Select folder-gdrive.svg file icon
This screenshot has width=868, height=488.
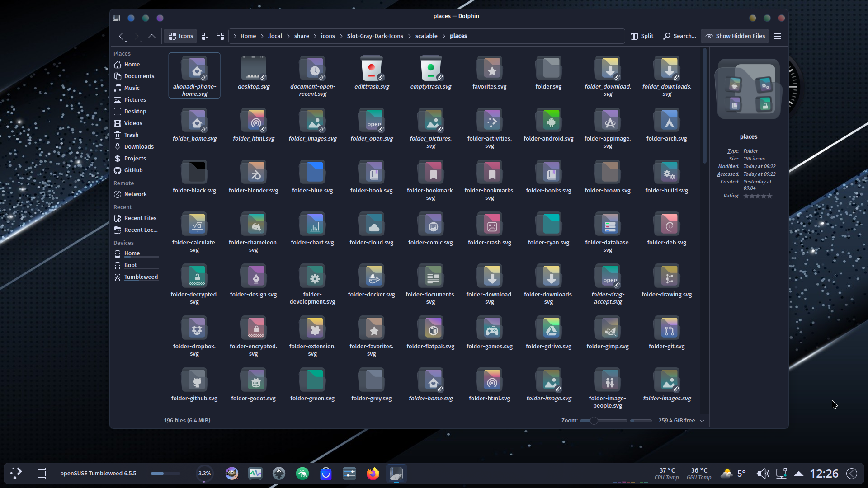pyautogui.click(x=549, y=328)
